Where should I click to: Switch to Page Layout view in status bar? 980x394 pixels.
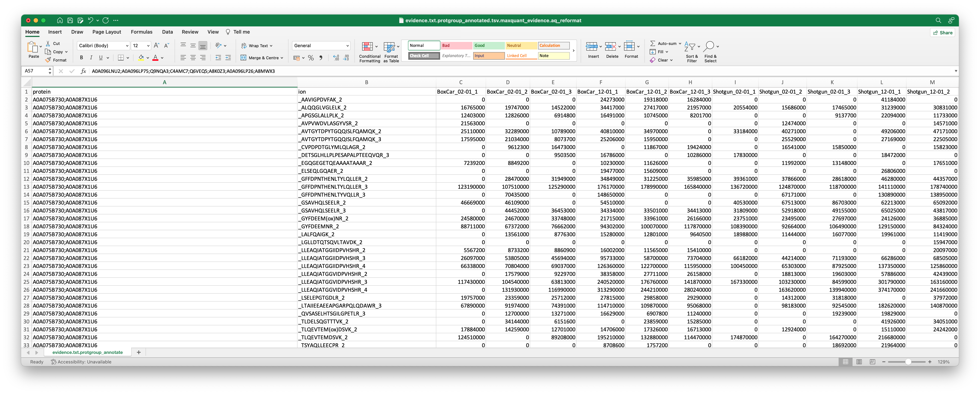pyautogui.click(x=859, y=362)
